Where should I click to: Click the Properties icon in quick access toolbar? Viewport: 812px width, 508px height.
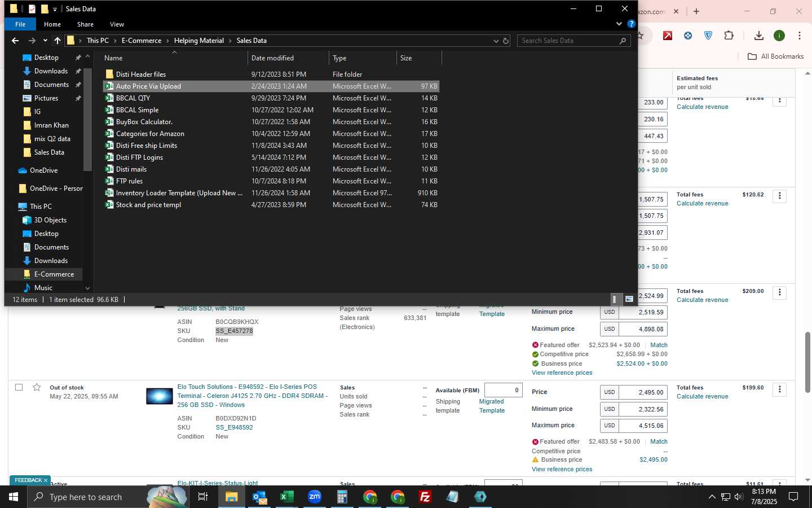(x=32, y=9)
